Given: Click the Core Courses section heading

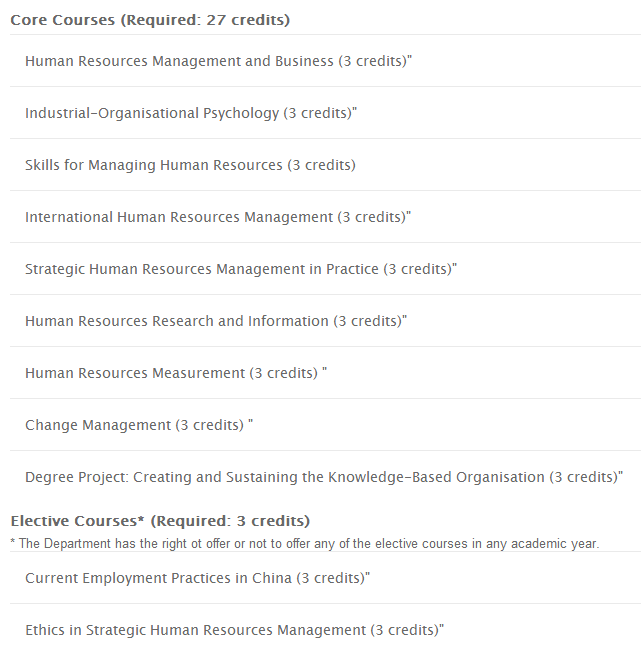Looking at the screenshot, I should click(x=150, y=20).
